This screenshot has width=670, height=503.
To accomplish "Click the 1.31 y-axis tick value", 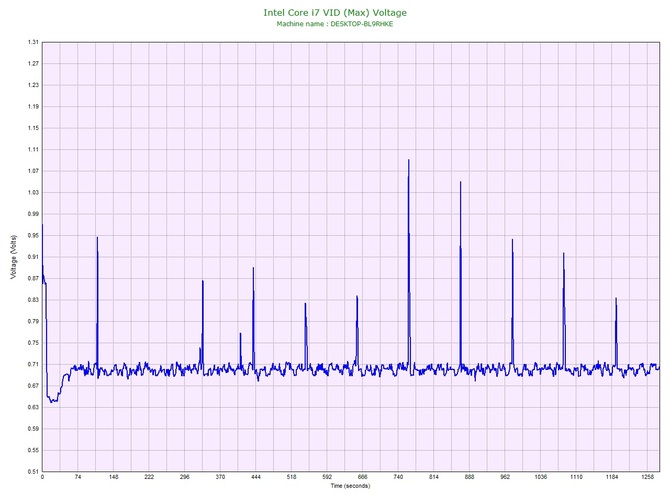I will tap(33, 42).
